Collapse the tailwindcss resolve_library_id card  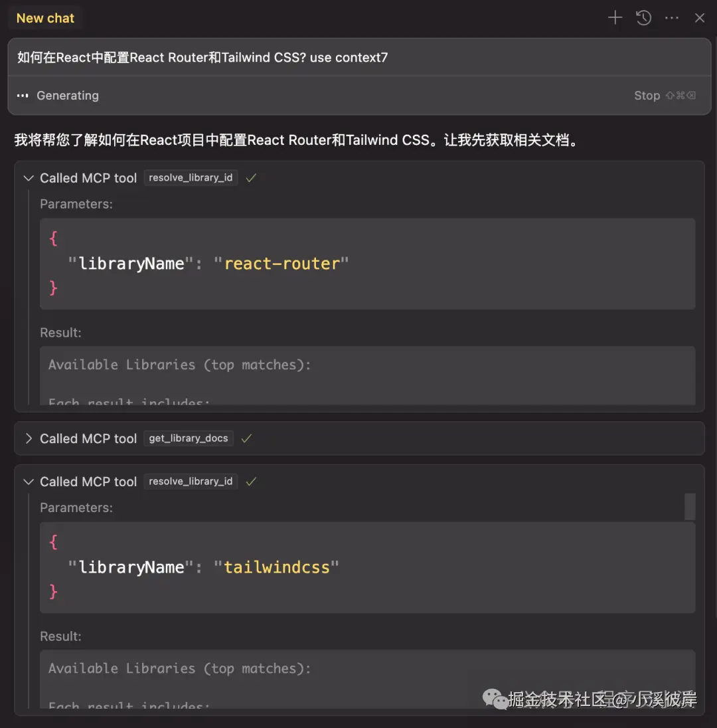[28, 481]
